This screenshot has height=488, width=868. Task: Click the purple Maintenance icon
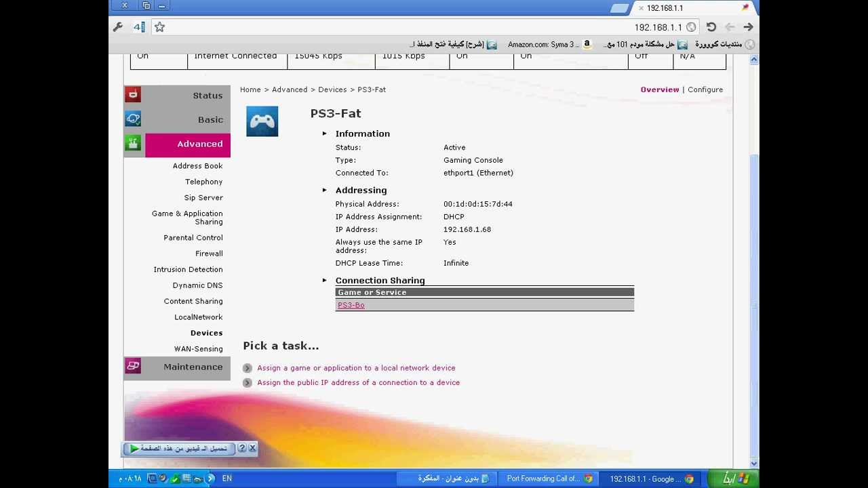tap(133, 367)
